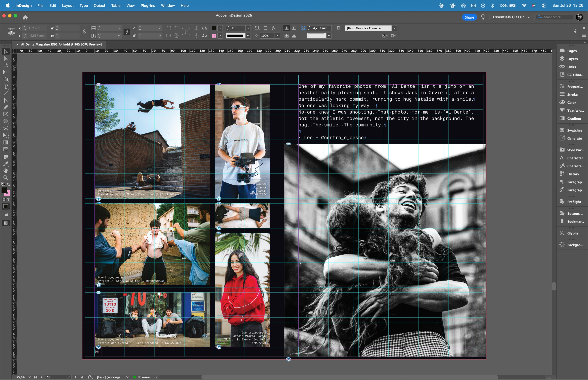Expand the Essentials Classic workspace switcher
Viewport: 588px width, 380px height.
point(511,17)
